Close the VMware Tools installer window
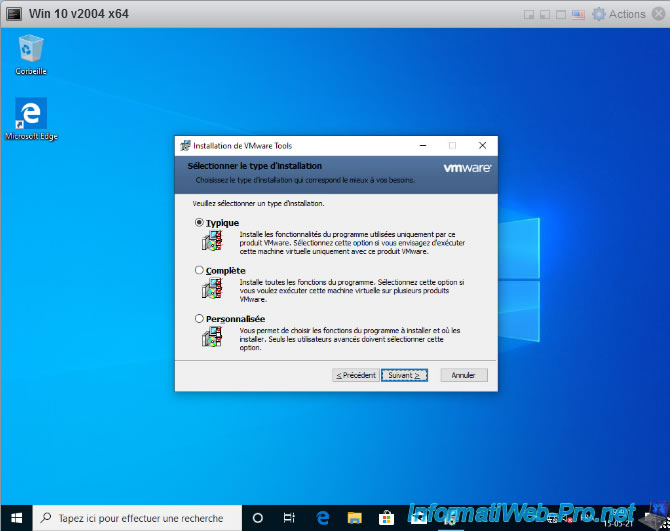 [x=482, y=146]
